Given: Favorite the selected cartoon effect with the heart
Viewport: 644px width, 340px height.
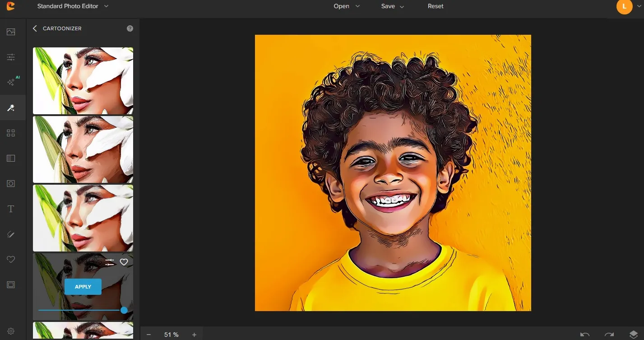Looking at the screenshot, I should [124, 262].
